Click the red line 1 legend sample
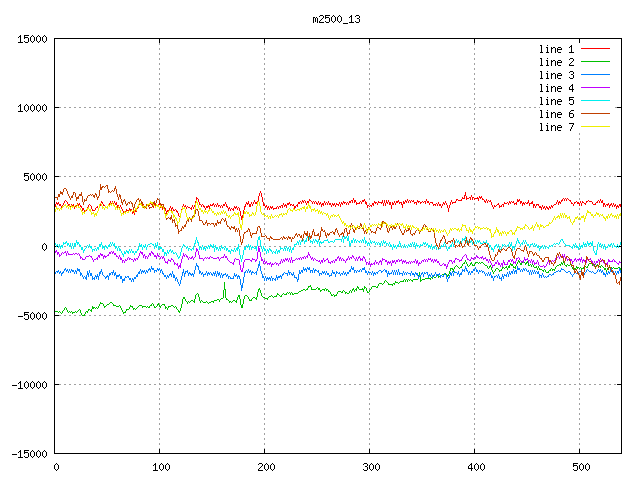Screen dimensions: 640x480 pos(595,49)
